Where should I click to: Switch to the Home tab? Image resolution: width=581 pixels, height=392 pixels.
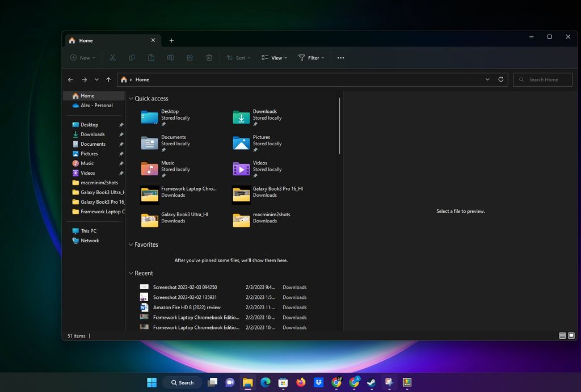click(85, 40)
